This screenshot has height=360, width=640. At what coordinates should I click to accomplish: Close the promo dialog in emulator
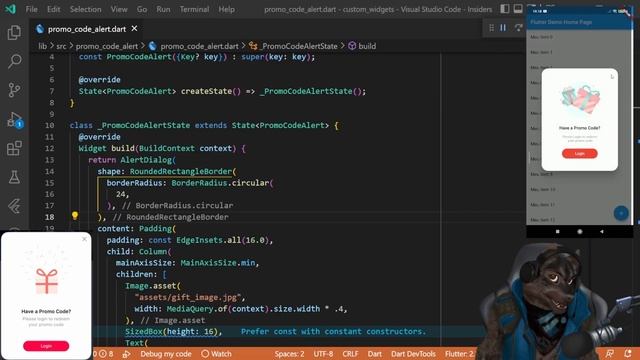[612, 76]
